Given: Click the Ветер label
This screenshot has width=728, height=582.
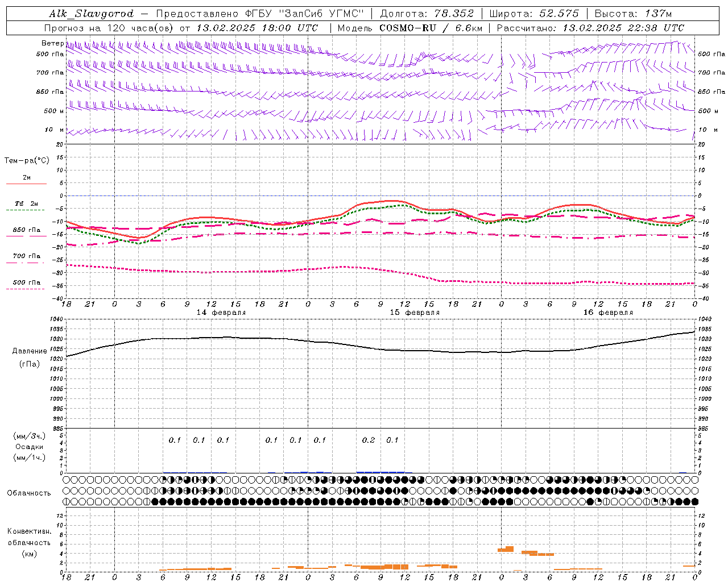Looking at the screenshot, I should 52,43.
